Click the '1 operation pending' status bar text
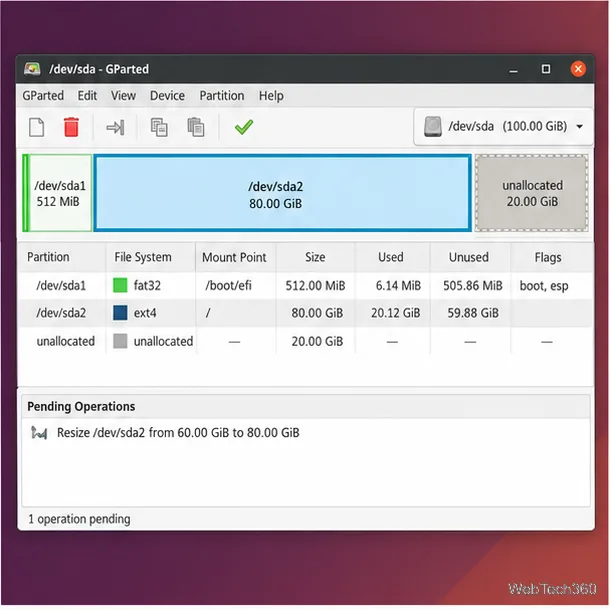The height and width of the screenshot is (610, 610). pos(79,519)
